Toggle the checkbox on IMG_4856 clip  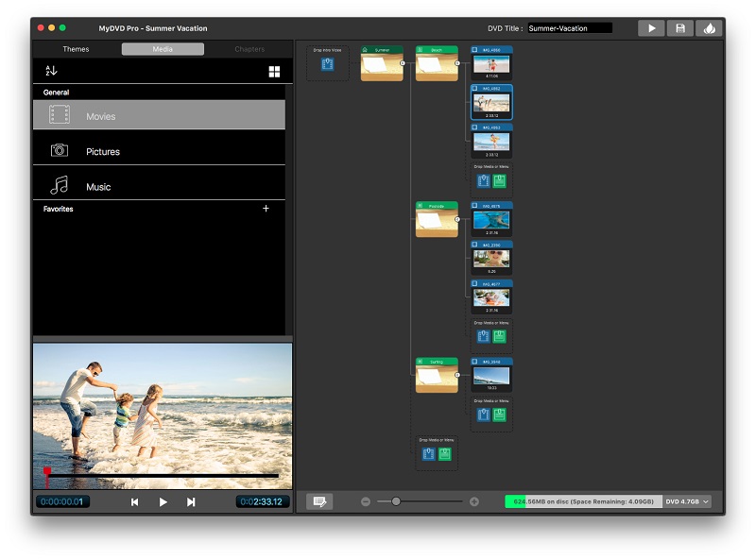pyautogui.click(x=475, y=49)
